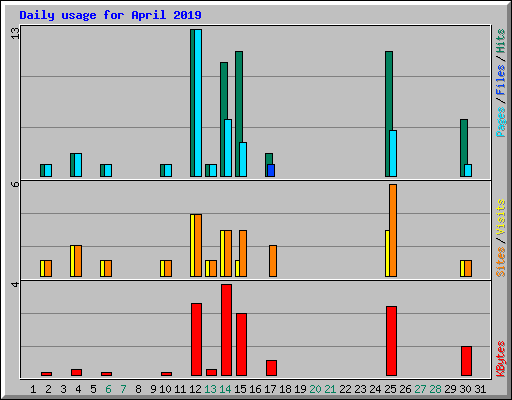Click the yellow 'Visits' legend label
The width and height of the screenshot is (512, 400).
[x=500, y=217]
